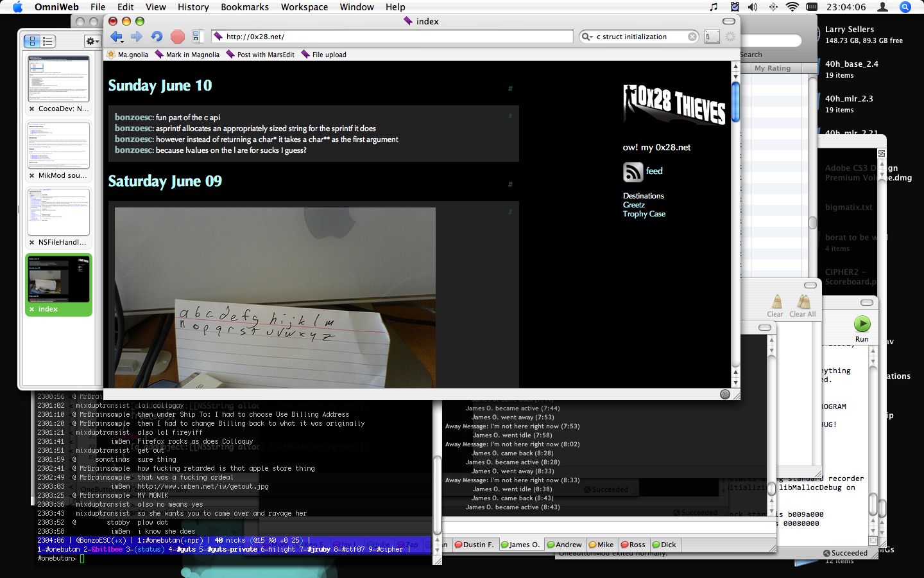Viewport: 924px width, 578px height.
Task: Select the MikMod source tab thumbnail
Action: click(x=58, y=145)
